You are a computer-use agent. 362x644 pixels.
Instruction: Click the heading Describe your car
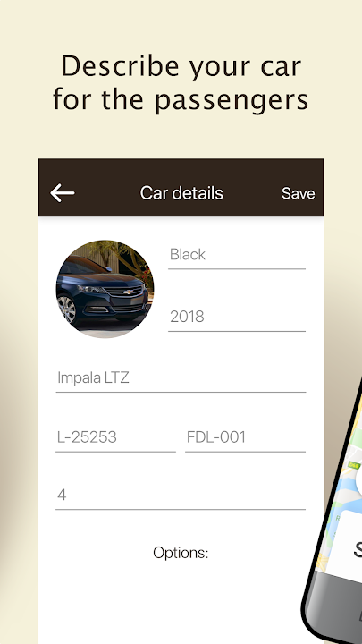(x=181, y=65)
